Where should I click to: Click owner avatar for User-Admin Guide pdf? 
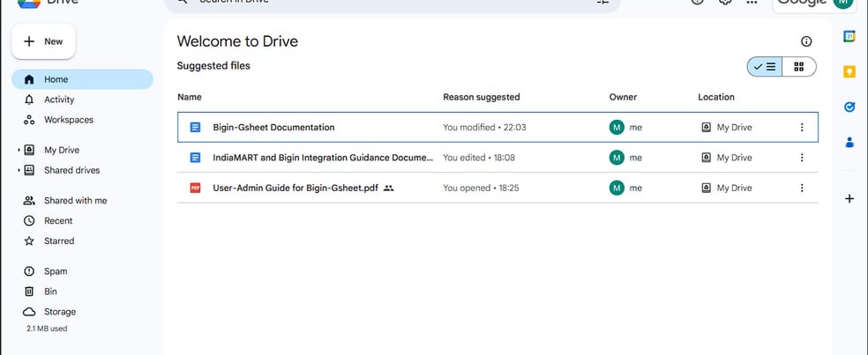[616, 188]
